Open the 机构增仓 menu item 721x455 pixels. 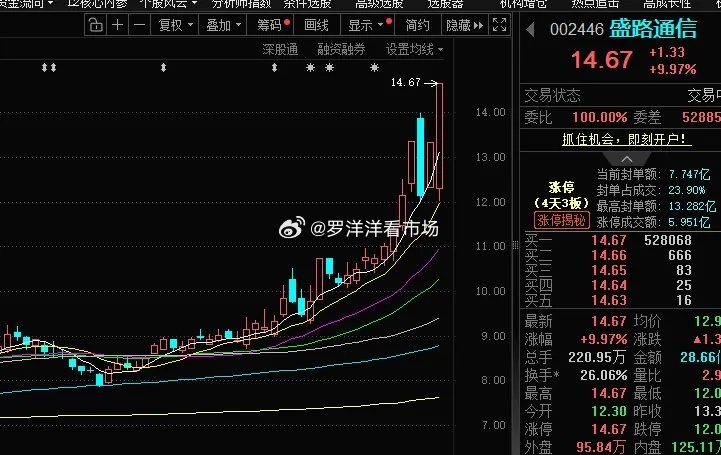click(523, 4)
